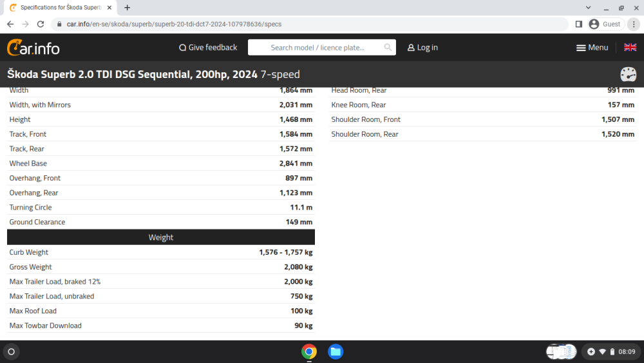The image size is (644, 363).
Task: Open the Files app on the shelf
Action: tap(336, 351)
